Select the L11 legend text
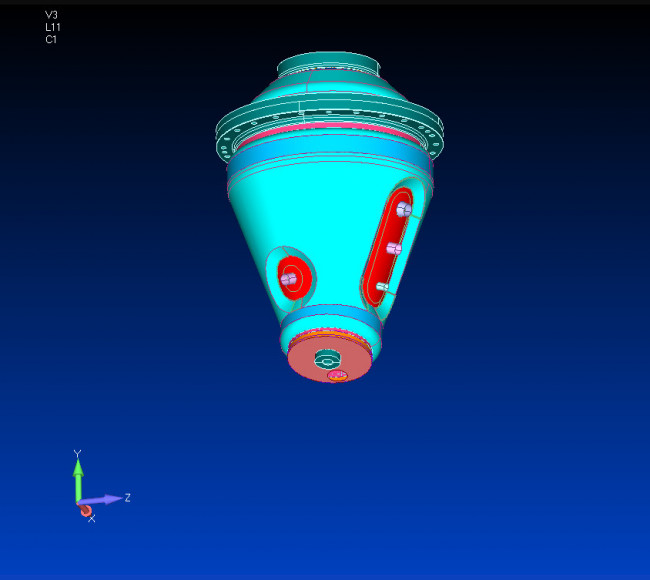The width and height of the screenshot is (650, 580). pos(53,27)
